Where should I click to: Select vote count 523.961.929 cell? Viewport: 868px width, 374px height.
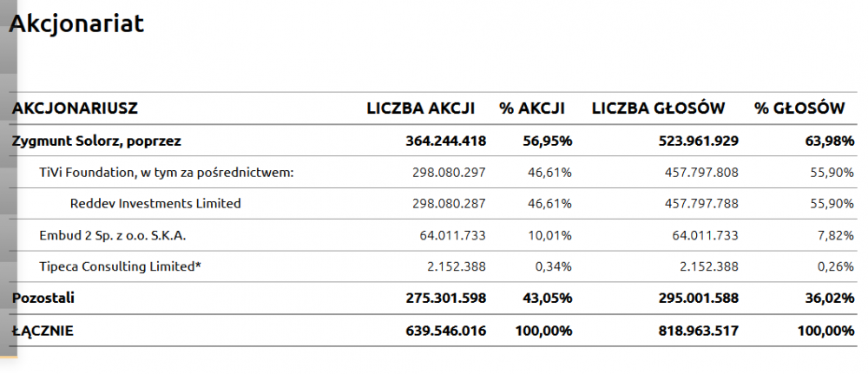(692, 141)
